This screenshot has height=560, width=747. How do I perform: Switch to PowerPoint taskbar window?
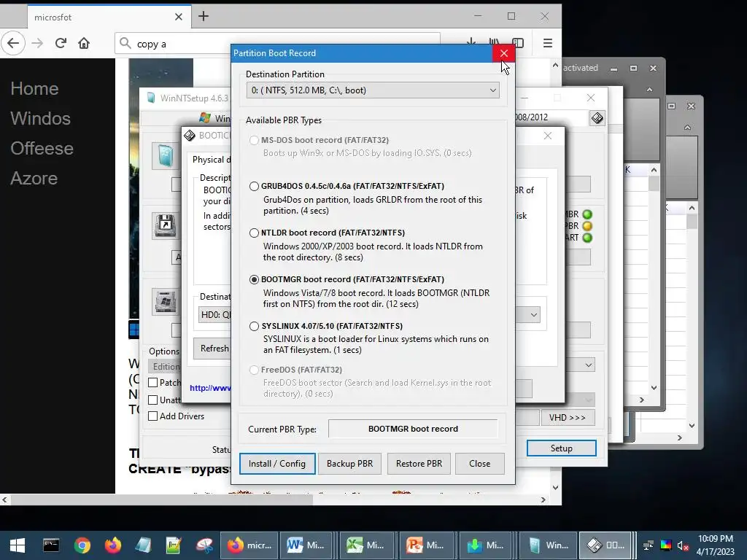pos(425,545)
